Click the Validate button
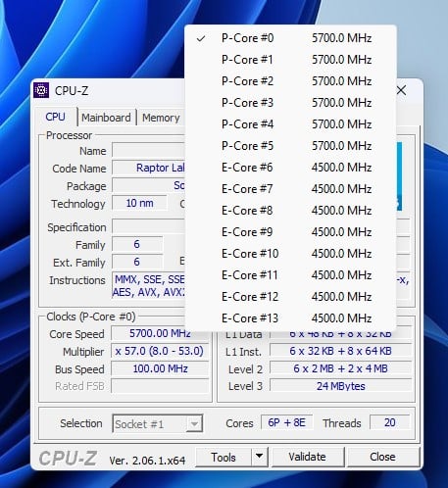Image resolution: width=448 pixels, height=488 pixels. tap(308, 457)
